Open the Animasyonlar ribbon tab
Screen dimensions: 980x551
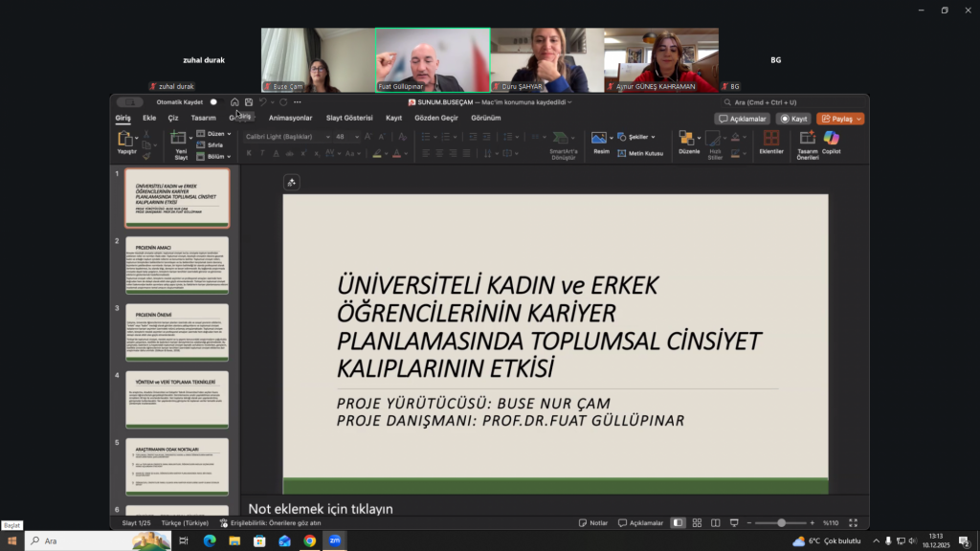[x=290, y=119]
